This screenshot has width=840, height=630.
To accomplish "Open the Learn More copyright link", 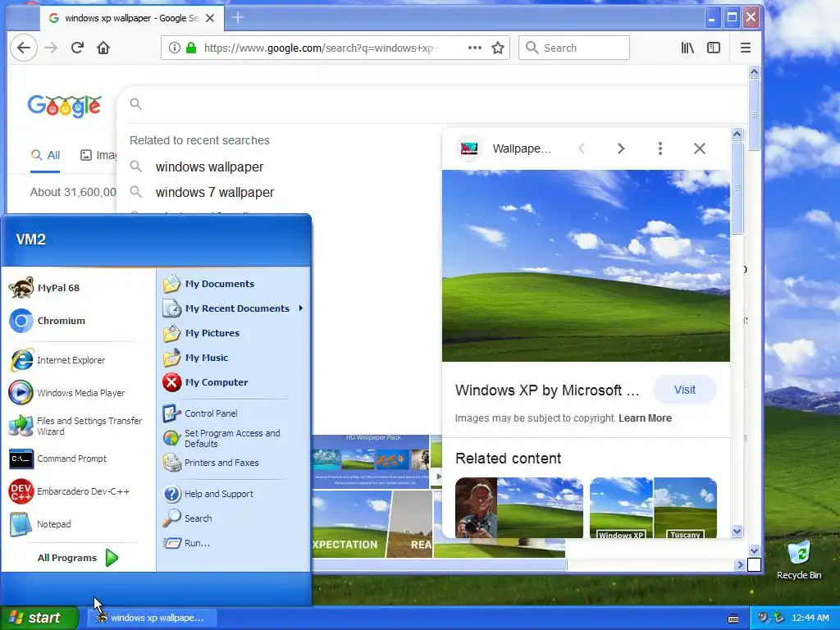I will tap(645, 418).
